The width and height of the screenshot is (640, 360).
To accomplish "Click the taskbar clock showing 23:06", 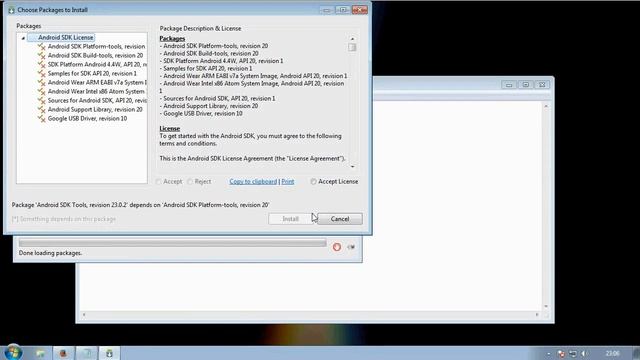I will (612, 353).
